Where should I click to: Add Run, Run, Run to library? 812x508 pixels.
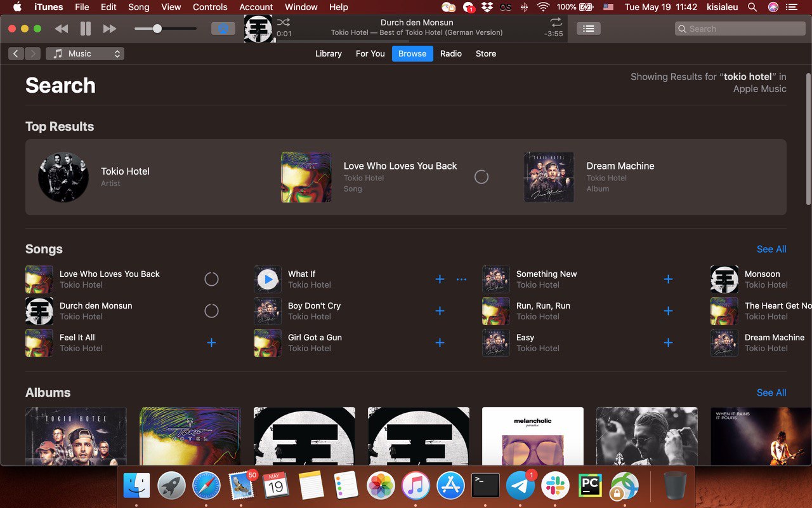point(668,311)
